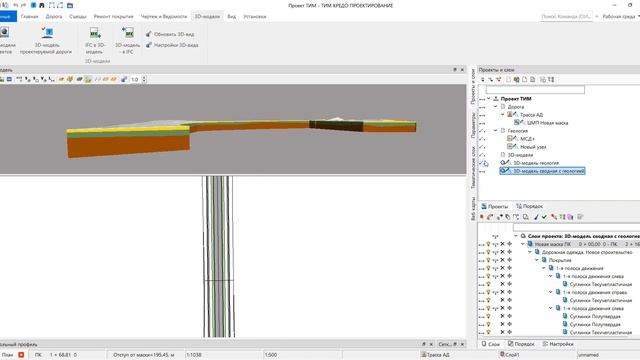This screenshot has width=640, height=360.
Task: Collapse the Проект ТИМ tree node
Action: point(489,98)
